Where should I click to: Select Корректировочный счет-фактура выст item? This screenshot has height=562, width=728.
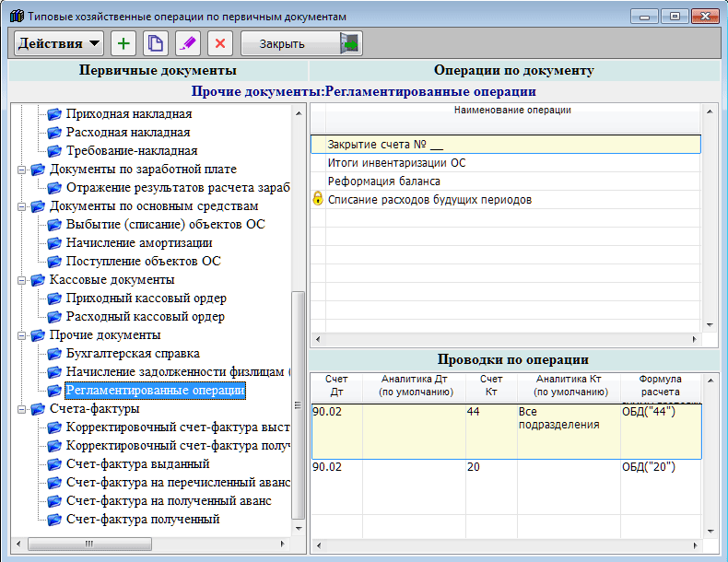point(178,427)
